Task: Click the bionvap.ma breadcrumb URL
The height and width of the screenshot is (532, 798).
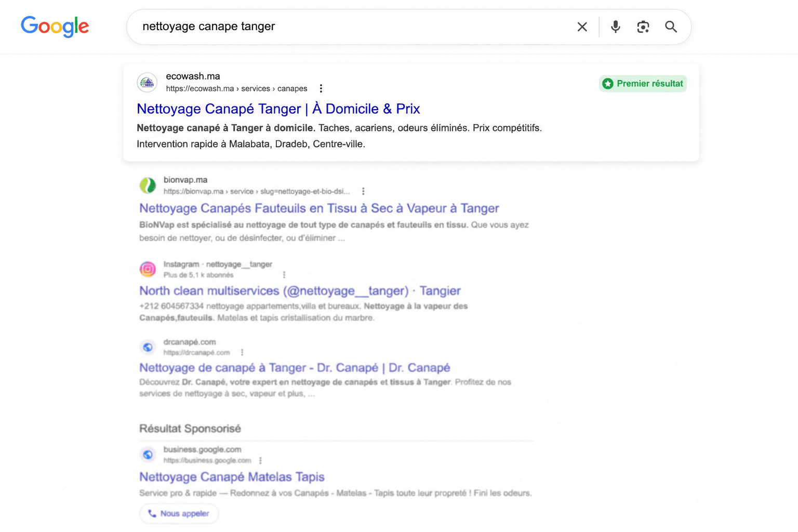Action: (x=257, y=191)
